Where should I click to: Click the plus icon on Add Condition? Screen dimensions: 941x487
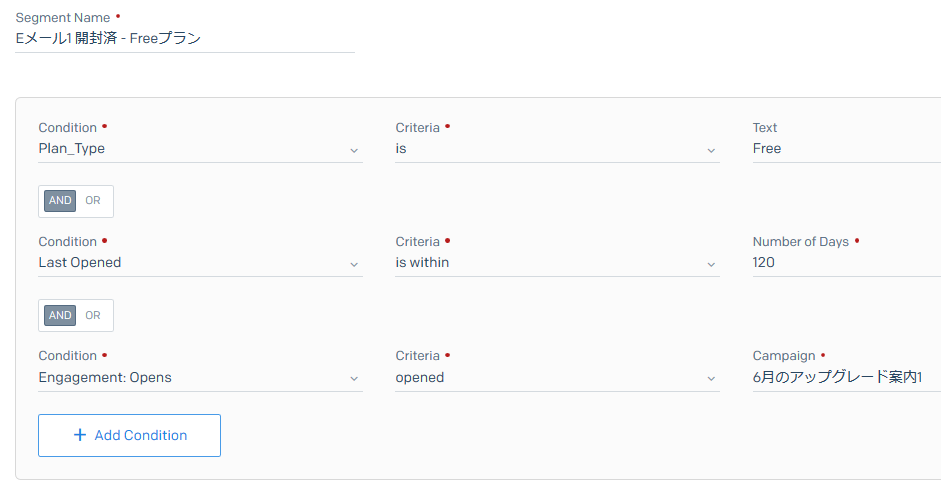click(79, 435)
